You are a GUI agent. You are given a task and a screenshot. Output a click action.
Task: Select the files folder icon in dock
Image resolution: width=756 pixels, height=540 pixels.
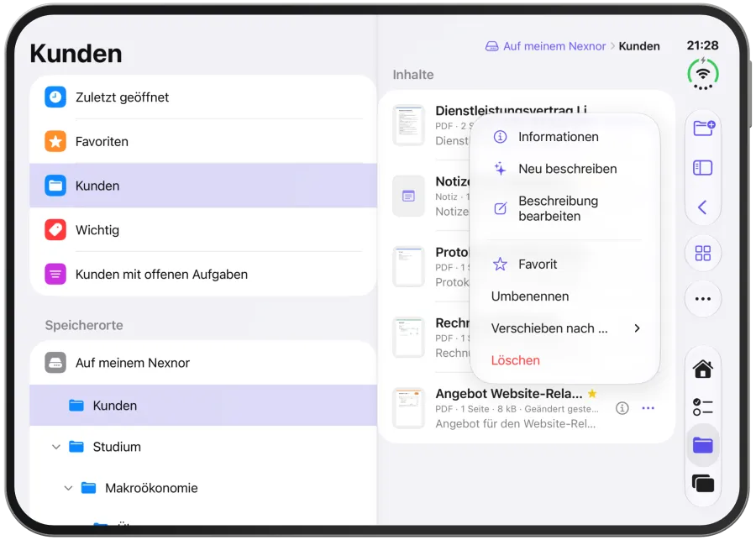tap(703, 445)
